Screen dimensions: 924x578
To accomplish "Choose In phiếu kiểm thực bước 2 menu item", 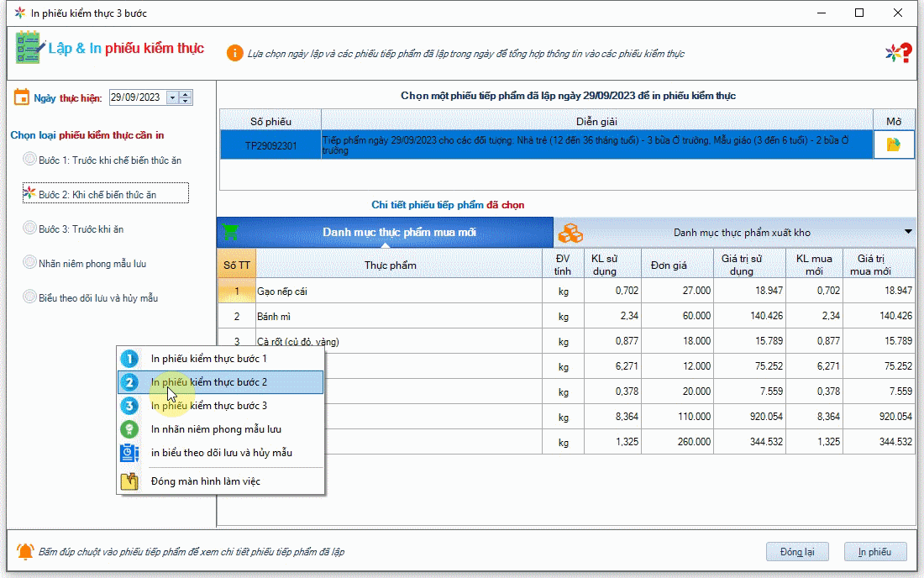I will (209, 382).
